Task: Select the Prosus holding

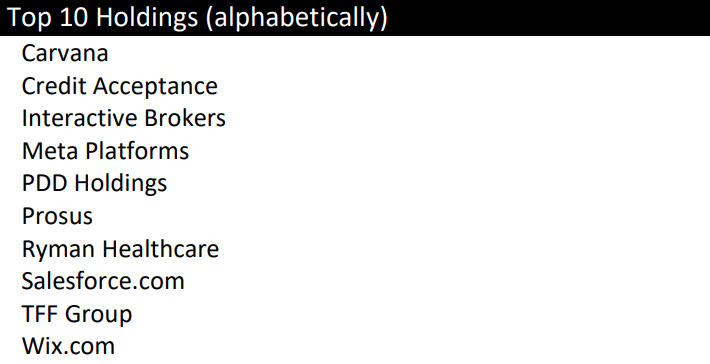Action: click(x=57, y=216)
